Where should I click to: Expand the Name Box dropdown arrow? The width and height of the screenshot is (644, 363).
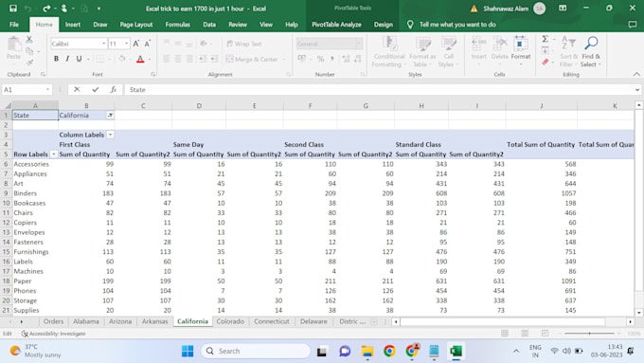[x=47, y=90]
